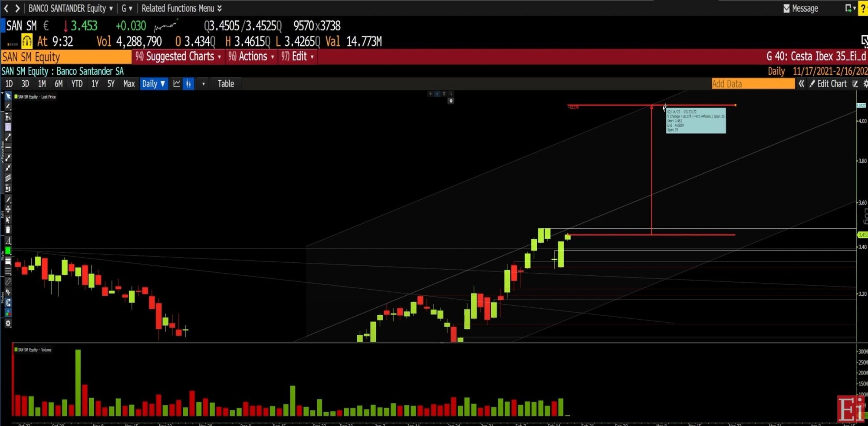
Task: Set the 1M time range
Action: [42, 84]
